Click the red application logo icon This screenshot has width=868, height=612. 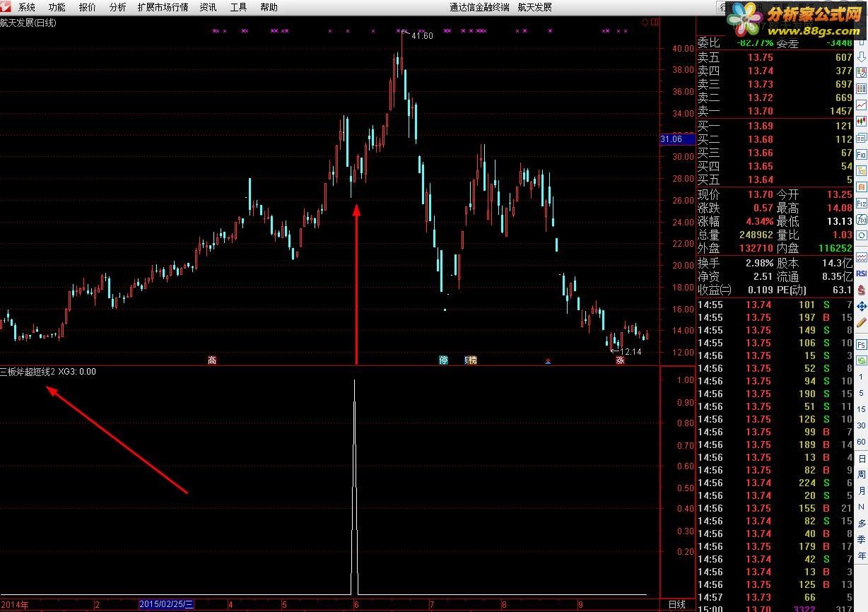click(x=6, y=7)
